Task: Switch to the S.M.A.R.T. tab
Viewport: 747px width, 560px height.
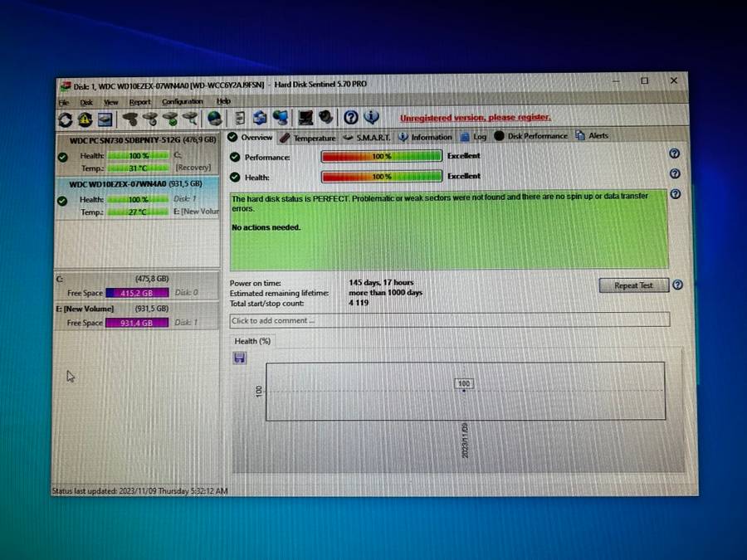Action: pyautogui.click(x=372, y=137)
